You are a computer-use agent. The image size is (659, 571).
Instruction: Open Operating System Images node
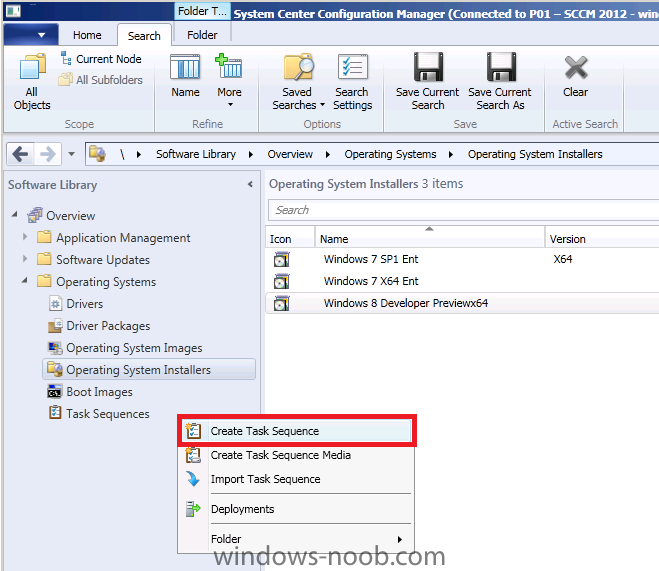pyautogui.click(x=134, y=348)
